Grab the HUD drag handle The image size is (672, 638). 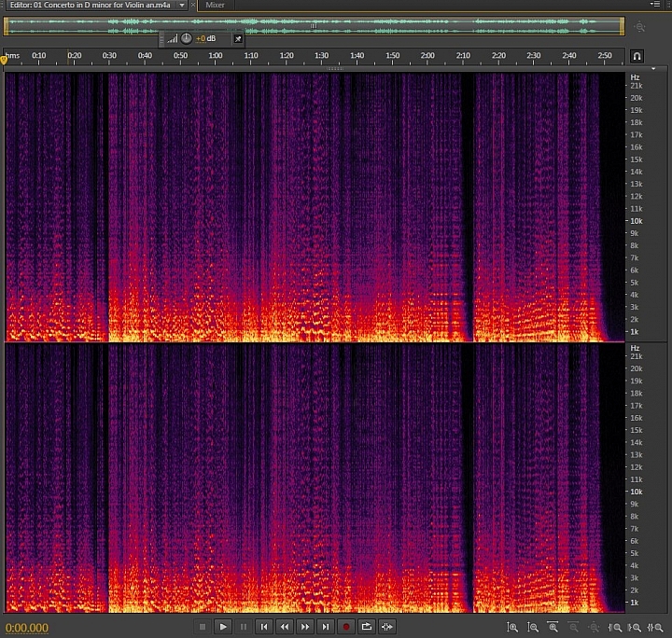[161, 39]
